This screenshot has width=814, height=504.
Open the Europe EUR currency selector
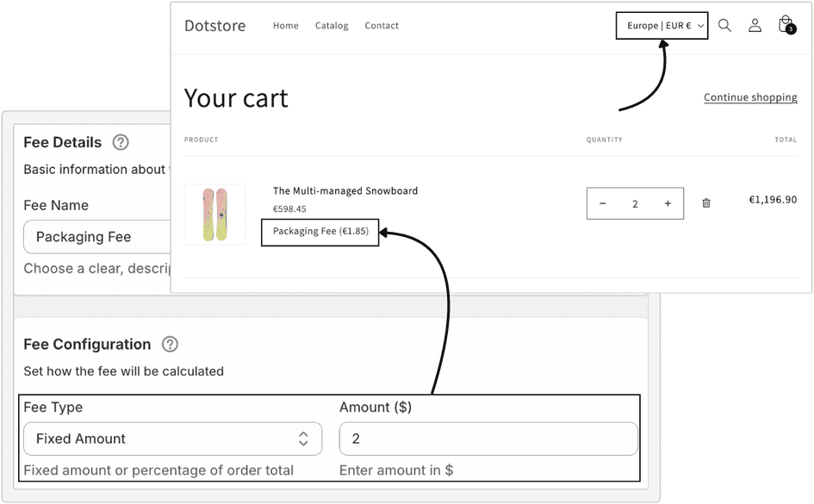click(661, 25)
